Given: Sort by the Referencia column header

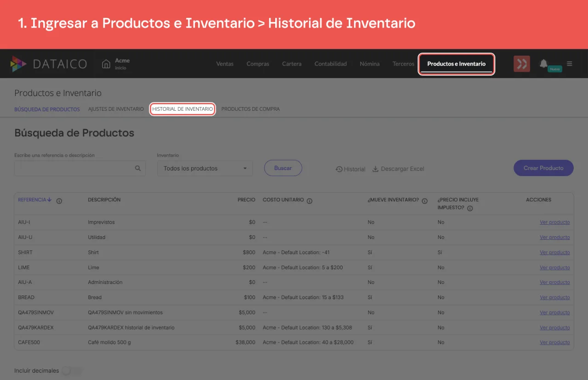Looking at the screenshot, I should (35, 200).
